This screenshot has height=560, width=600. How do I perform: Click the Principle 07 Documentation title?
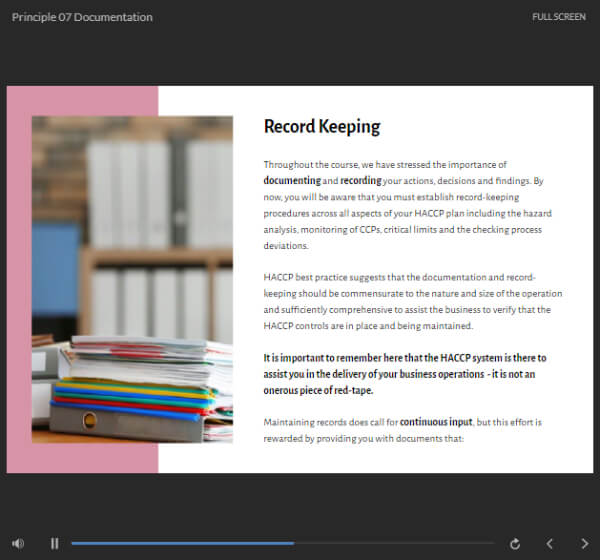[82, 17]
